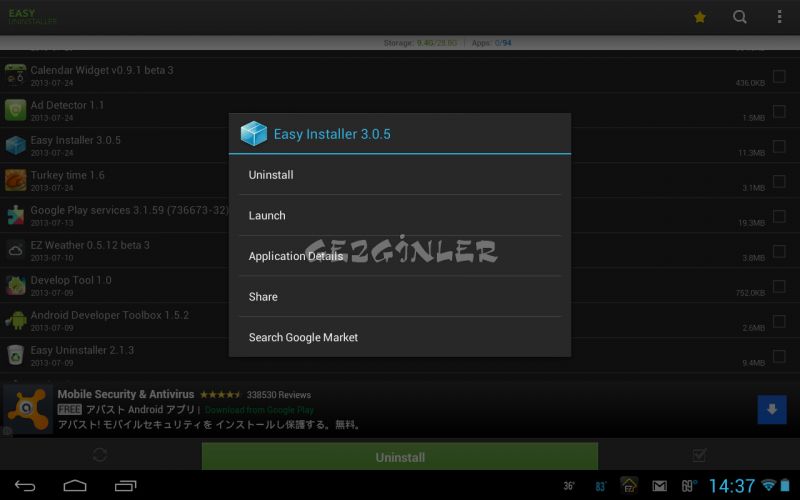Tap the Develop Tool 1.0 row text
800x500 pixels.
(x=71, y=280)
